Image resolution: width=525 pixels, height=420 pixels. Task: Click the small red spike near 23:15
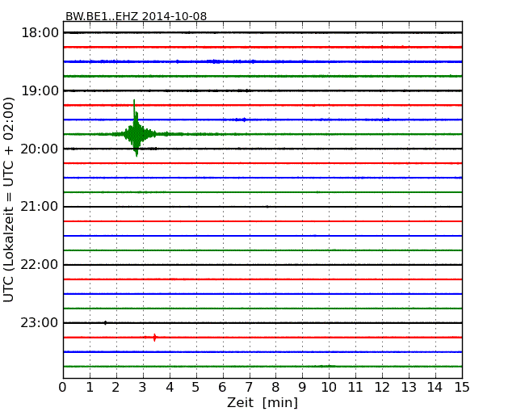click(x=154, y=338)
